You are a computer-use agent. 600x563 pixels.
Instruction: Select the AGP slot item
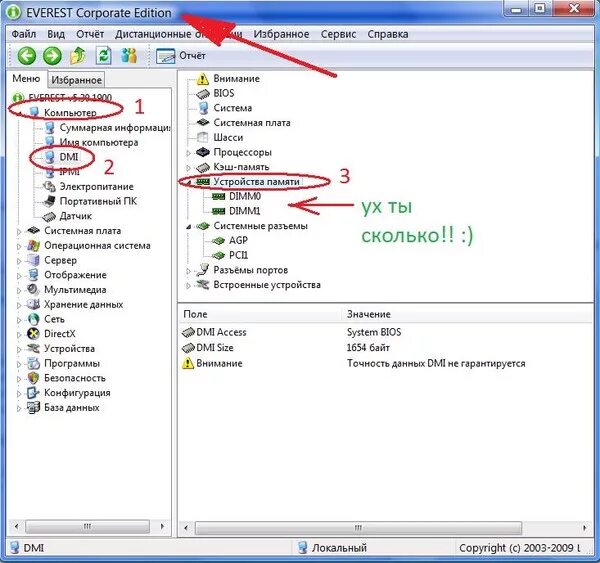pyautogui.click(x=238, y=240)
